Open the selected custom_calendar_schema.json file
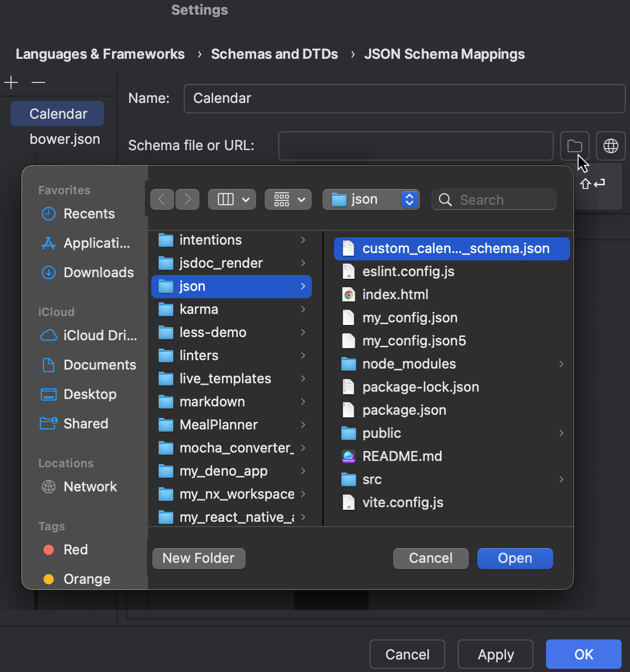630x672 pixels. click(x=514, y=558)
